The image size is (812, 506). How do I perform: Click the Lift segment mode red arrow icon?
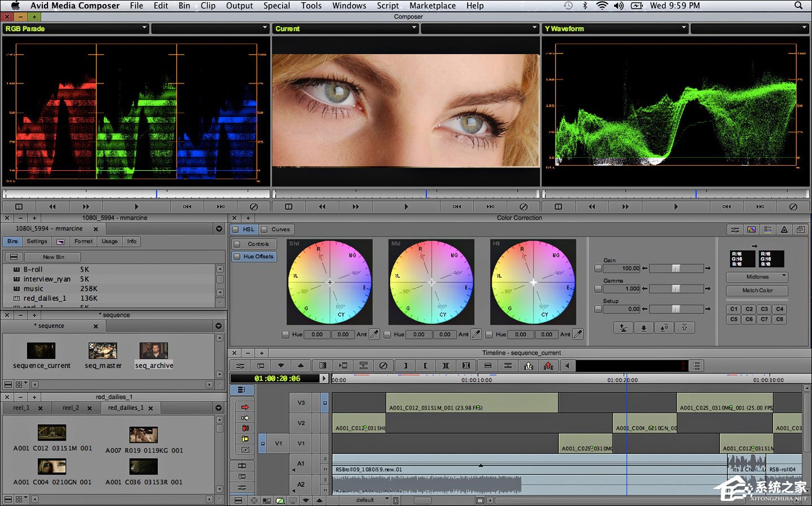[x=245, y=407]
